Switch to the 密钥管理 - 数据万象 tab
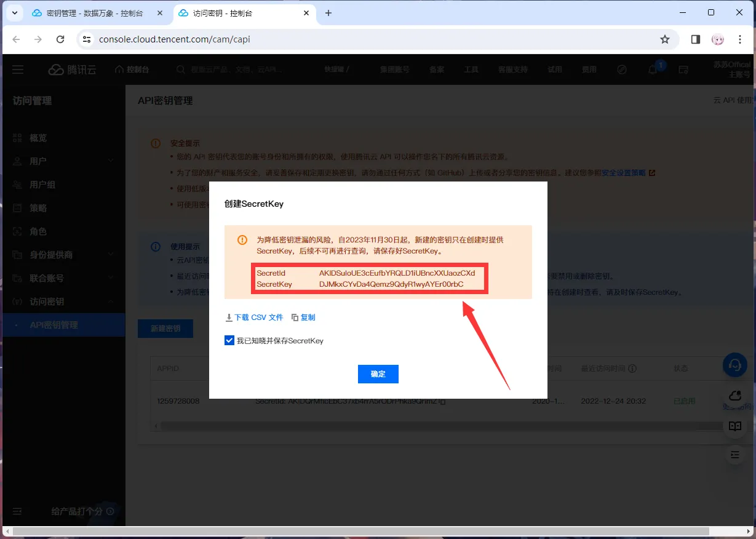The height and width of the screenshot is (539, 756). 98,13
